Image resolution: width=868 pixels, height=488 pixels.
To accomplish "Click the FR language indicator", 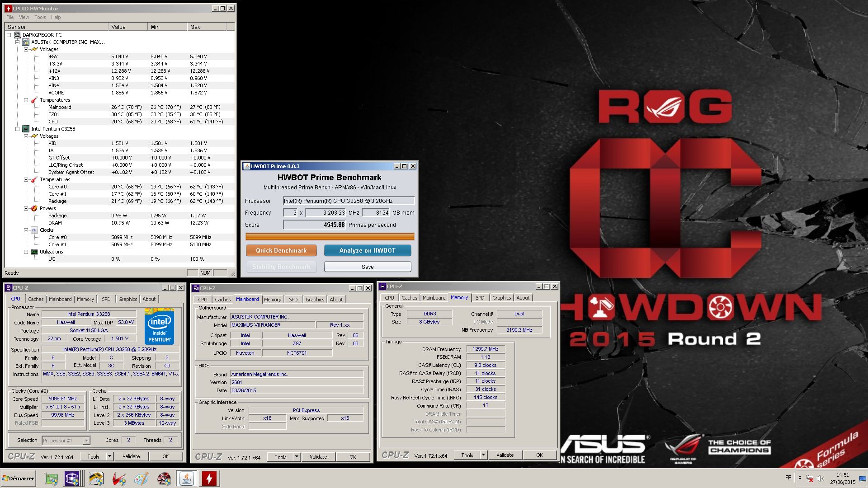I will (x=788, y=478).
